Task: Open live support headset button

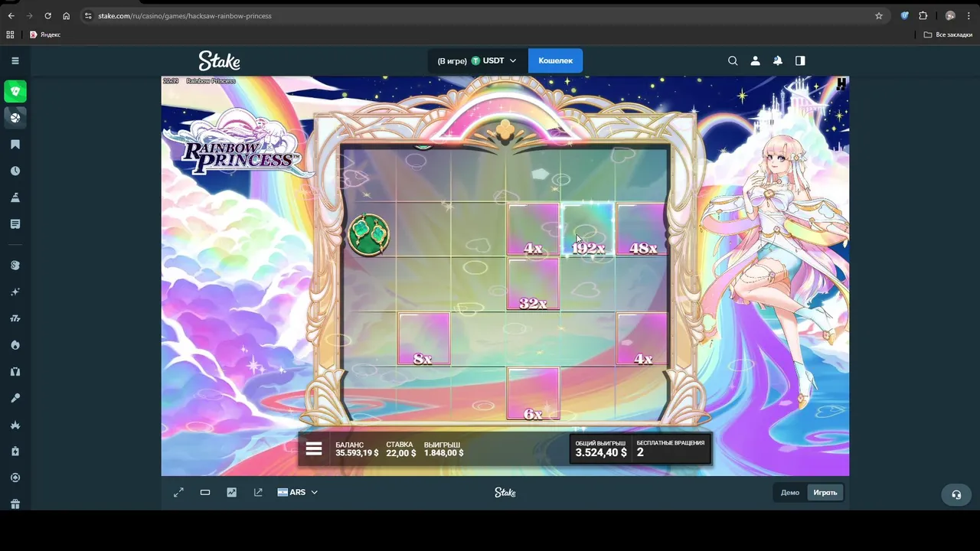Action: tap(956, 494)
